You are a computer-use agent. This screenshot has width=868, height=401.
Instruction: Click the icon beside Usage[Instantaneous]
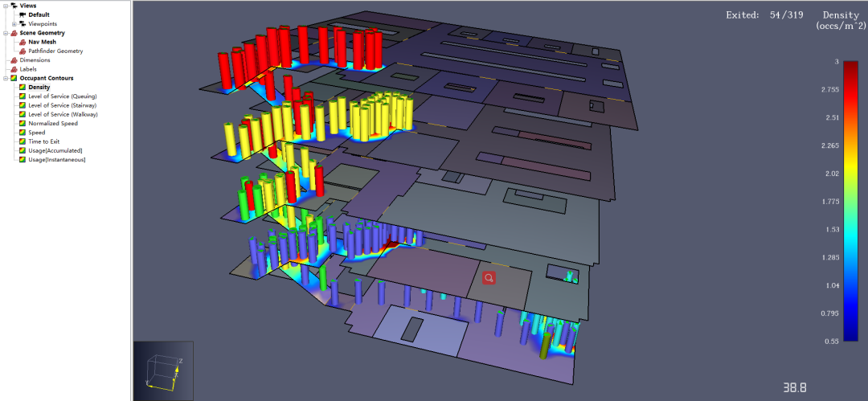tap(23, 159)
